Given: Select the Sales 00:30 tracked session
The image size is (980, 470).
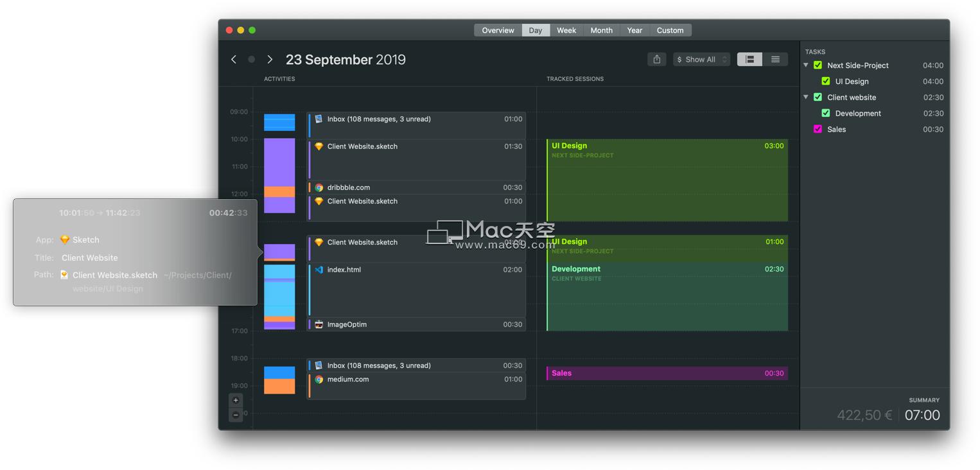Looking at the screenshot, I should click(x=667, y=373).
